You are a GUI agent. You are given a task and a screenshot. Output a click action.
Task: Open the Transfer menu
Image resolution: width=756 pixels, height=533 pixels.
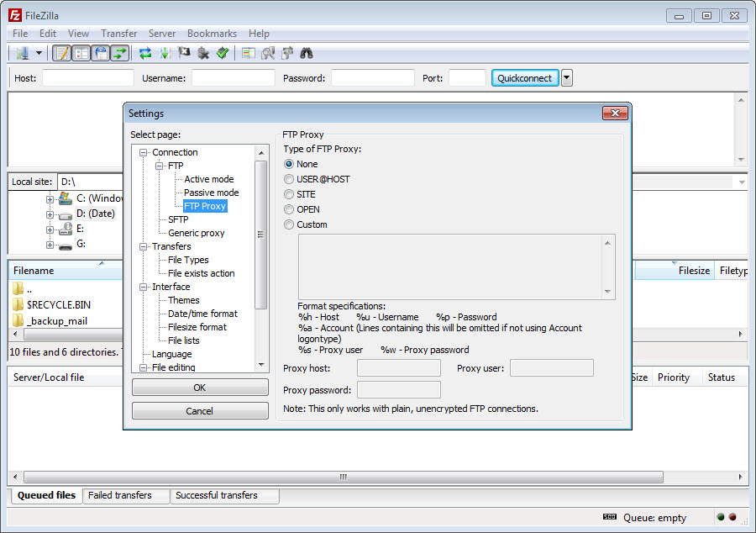[x=118, y=34]
